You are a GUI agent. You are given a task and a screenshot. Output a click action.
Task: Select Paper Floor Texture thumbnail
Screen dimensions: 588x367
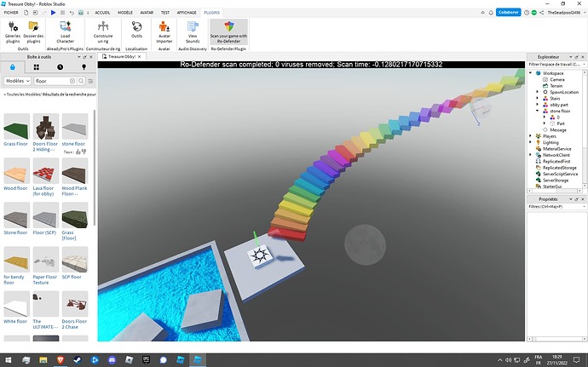pos(46,260)
